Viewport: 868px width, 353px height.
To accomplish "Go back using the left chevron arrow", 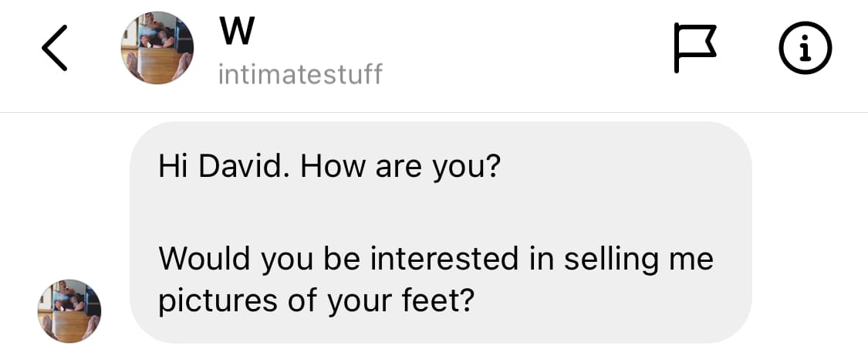I will coord(55,48).
